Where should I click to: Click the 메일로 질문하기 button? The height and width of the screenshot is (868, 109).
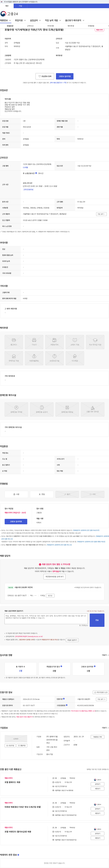72,640
